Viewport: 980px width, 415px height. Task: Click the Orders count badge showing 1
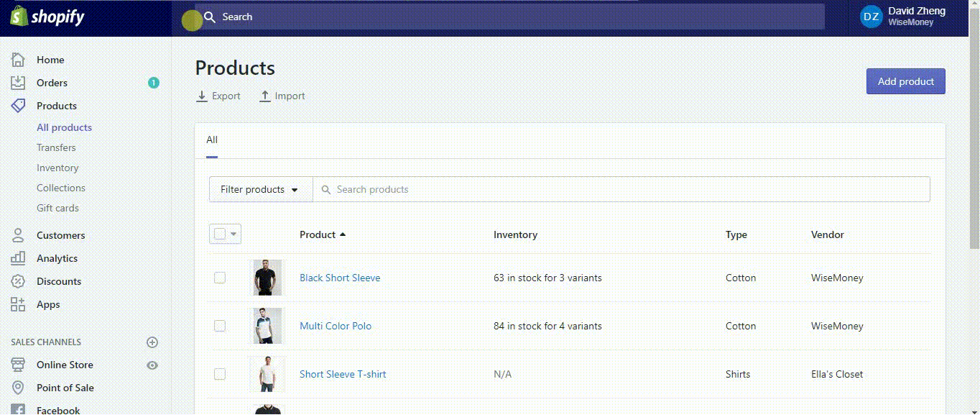tap(153, 83)
